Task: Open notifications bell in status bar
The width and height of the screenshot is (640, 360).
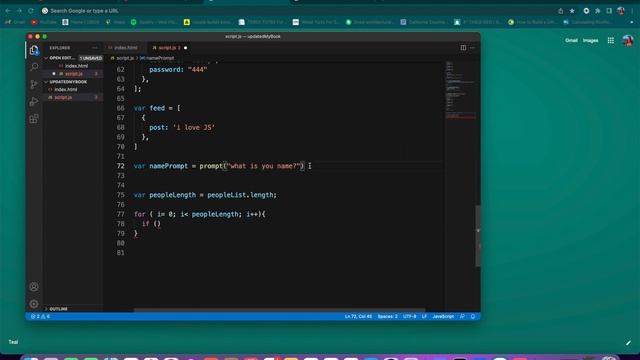Action: tap(473, 316)
